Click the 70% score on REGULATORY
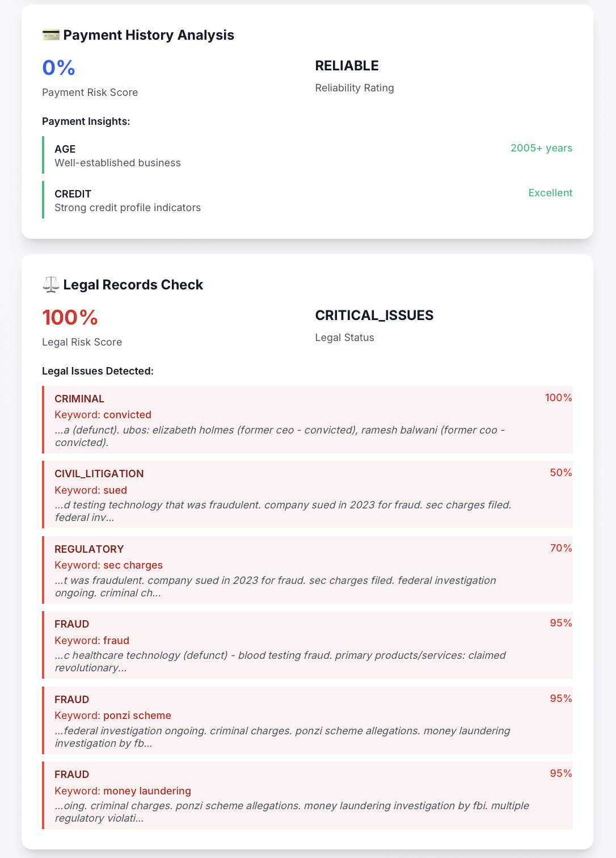The height and width of the screenshot is (858, 616). [x=561, y=548]
